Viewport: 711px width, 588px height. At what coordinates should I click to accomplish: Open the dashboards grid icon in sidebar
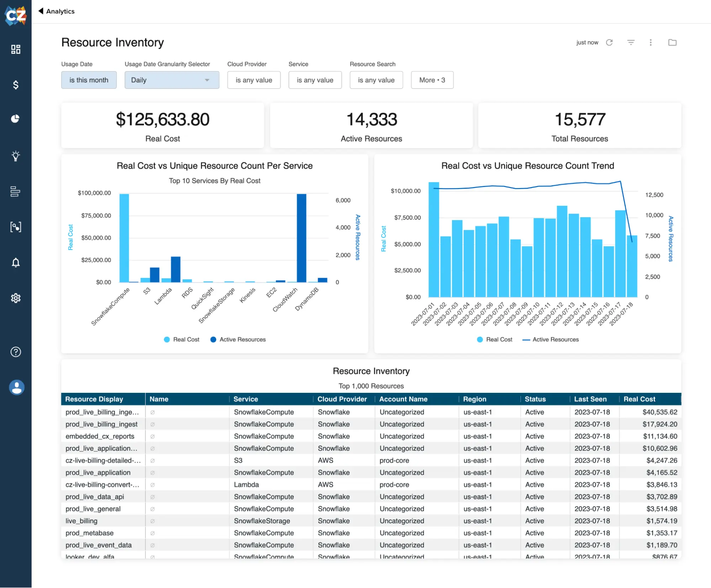pos(16,49)
